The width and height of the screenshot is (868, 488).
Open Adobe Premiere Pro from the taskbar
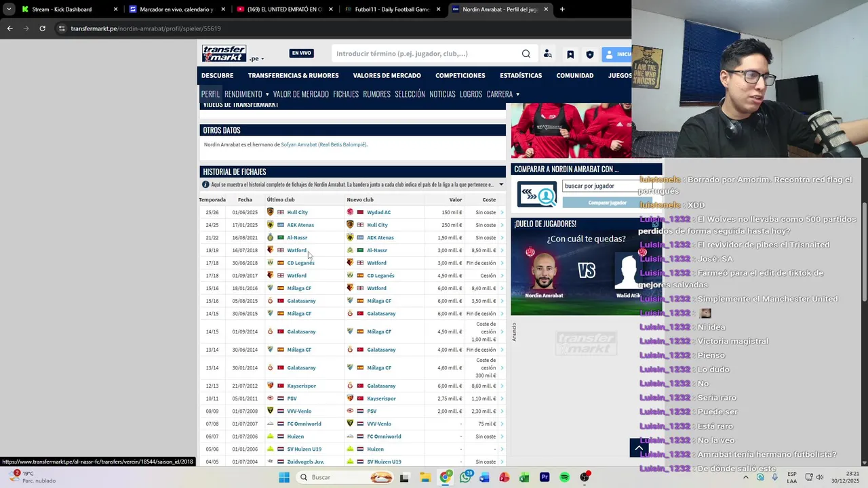pyautogui.click(x=545, y=477)
